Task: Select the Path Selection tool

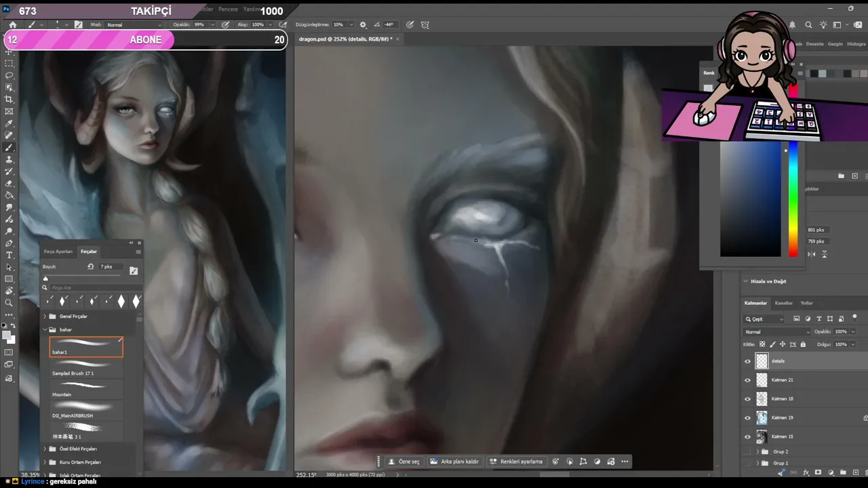Action: click(9, 267)
